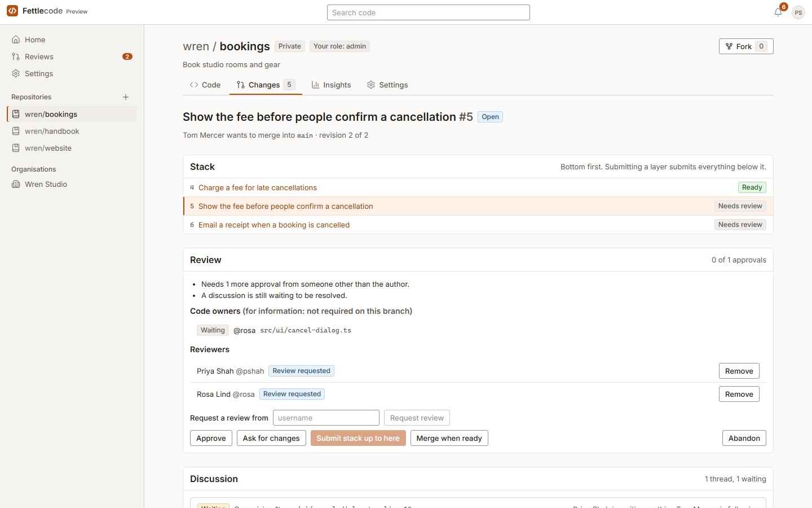Click the 1 thread, 1 waiting text
The image size is (812, 508).
point(735,479)
